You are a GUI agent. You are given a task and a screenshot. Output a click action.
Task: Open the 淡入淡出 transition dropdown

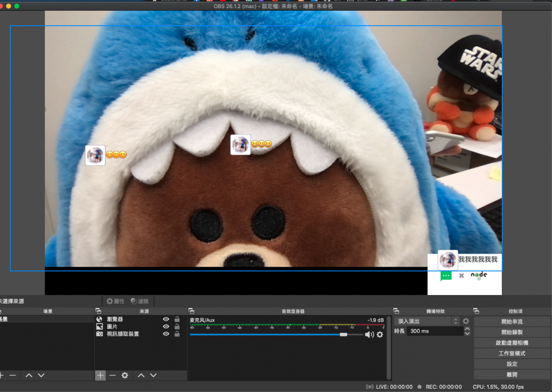tap(427, 321)
